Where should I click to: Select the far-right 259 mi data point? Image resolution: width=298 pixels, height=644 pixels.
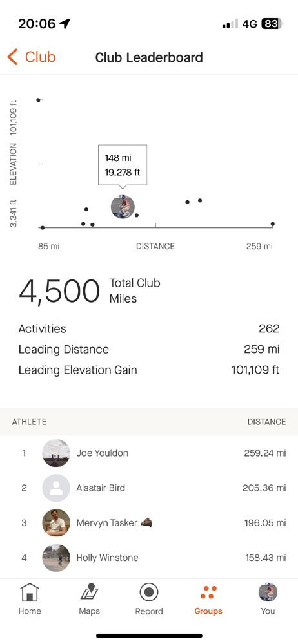(272, 224)
